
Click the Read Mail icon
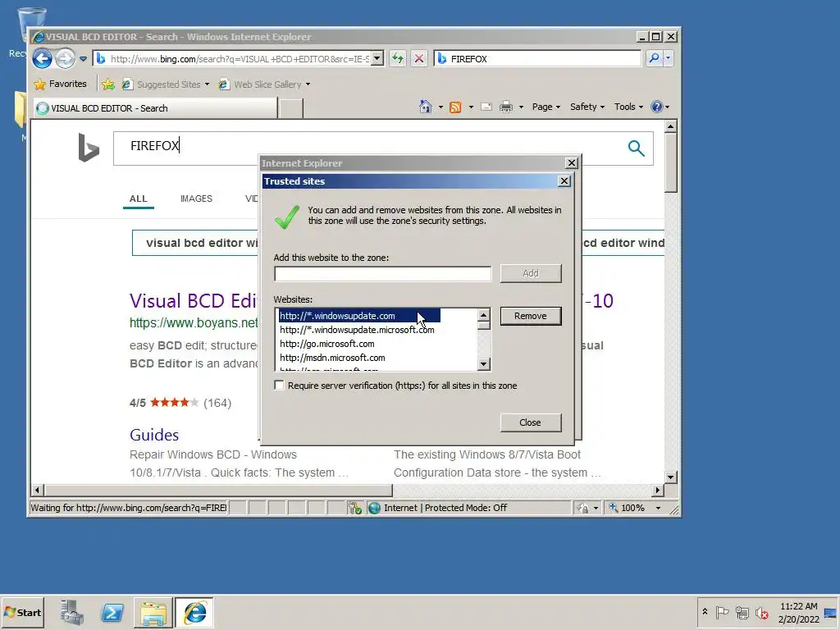point(486,107)
